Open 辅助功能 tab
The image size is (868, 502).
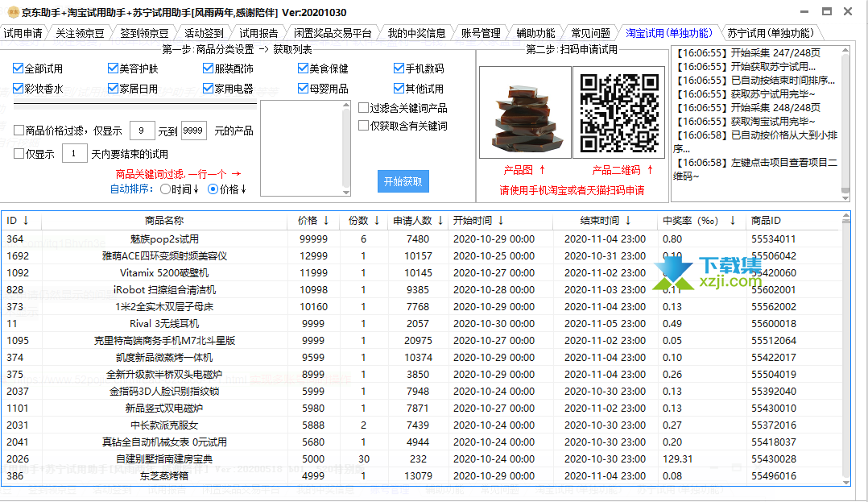[536, 33]
